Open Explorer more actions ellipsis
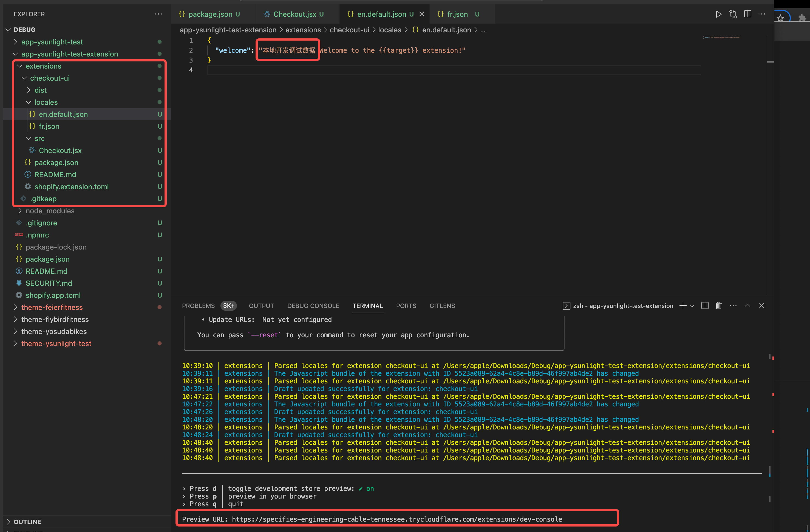810x532 pixels. [158, 14]
